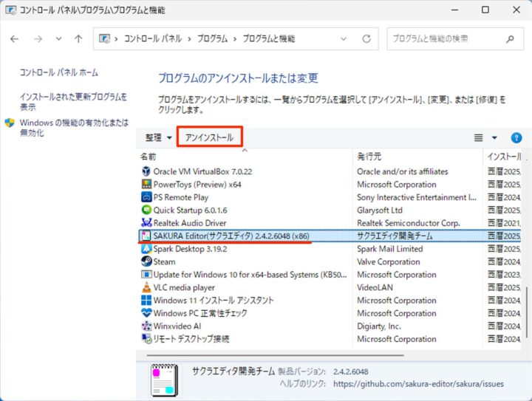532x401 pixels.
Task: Click the Steam icon in list
Action: (146, 261)
